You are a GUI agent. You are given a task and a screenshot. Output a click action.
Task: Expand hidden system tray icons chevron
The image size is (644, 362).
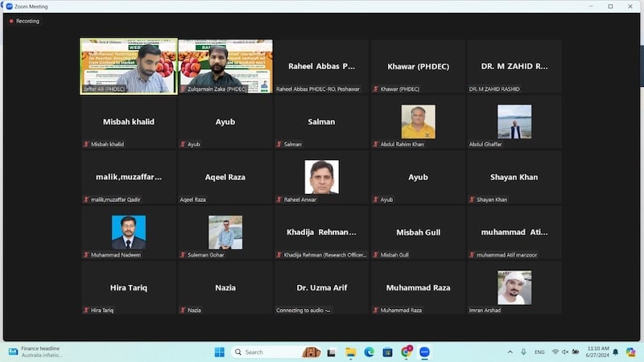pyautogui.click(x=510, y=352)
